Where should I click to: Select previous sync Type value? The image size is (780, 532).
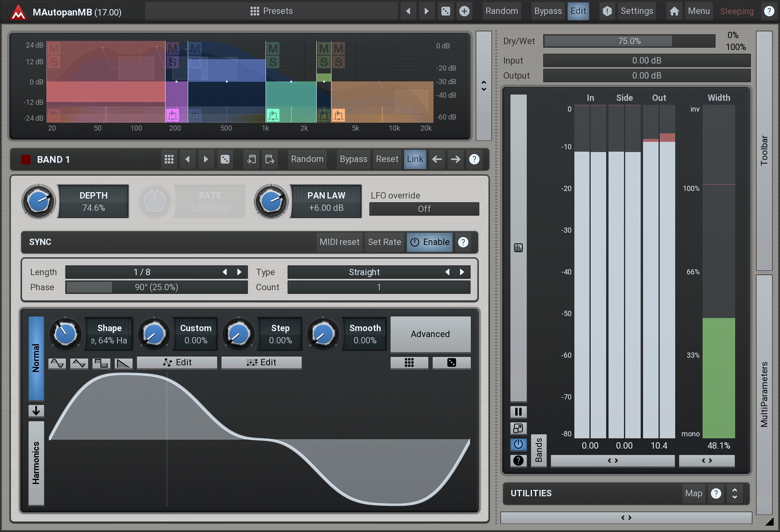(447, 272)
